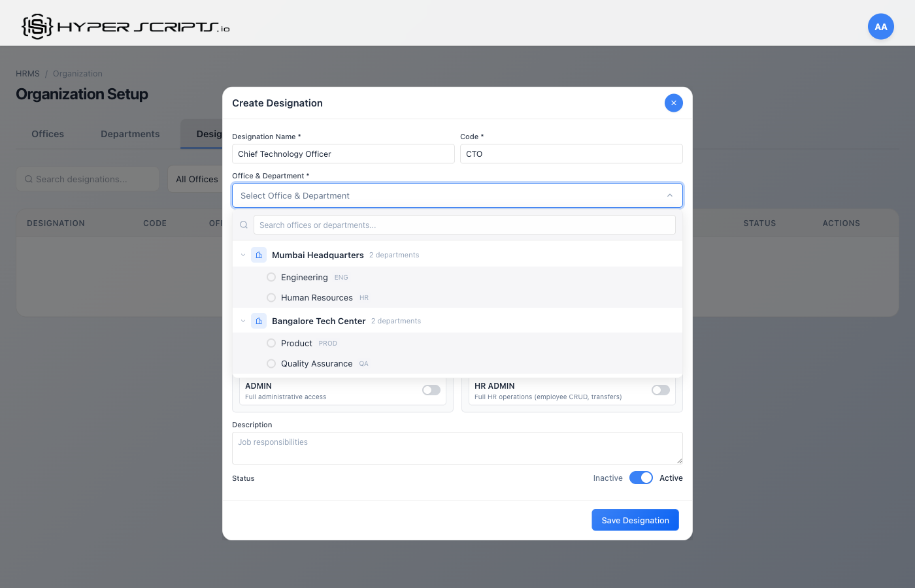Enable the ADMIN full administrative access toggle
Screen dimensions: 915x588
[x=431, y=389]
